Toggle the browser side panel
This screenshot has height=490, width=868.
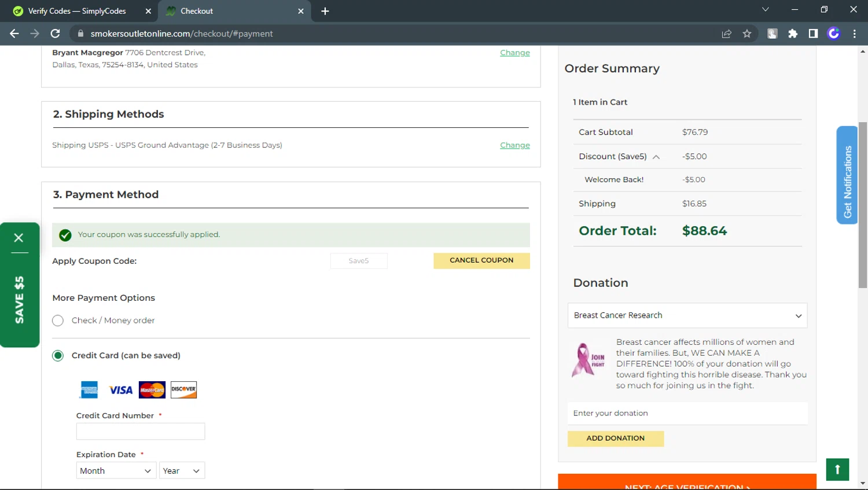813,34
